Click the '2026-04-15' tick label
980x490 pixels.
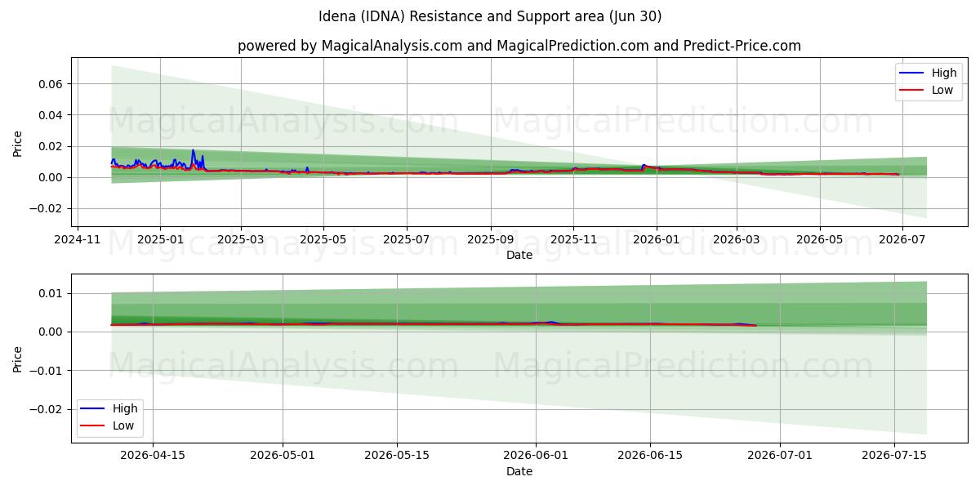(x=153, y=456)
